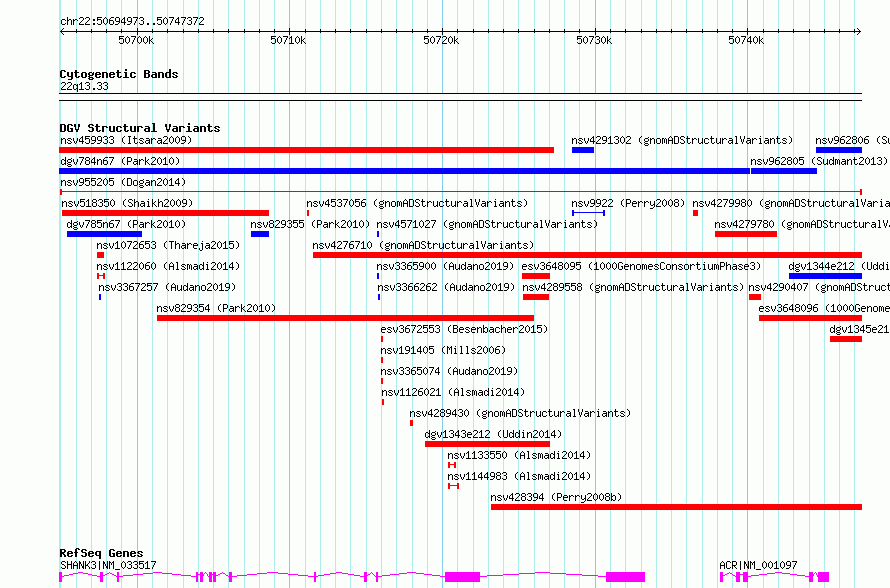Select the nsv829354 long red bar
Screen dimensions: 890x588
click(x=346, y=318)
